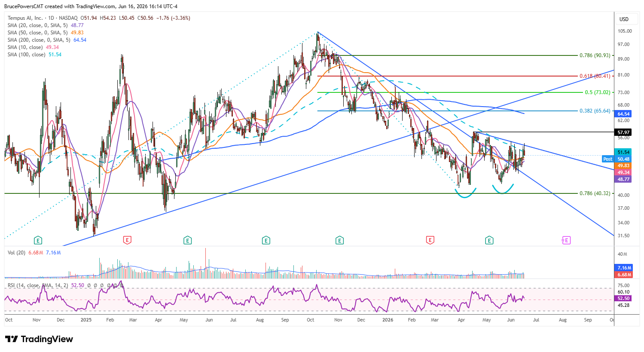The image size is (644, 352).
Task: Click the cyan 51.54 price label
Action: point(623,152)
